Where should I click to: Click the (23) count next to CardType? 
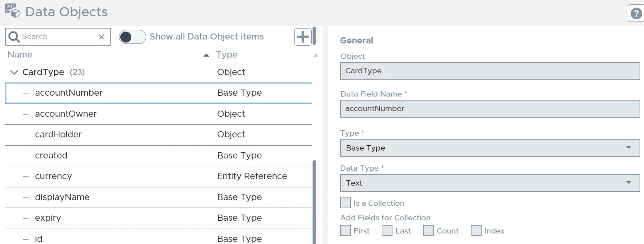coord(77,72)
